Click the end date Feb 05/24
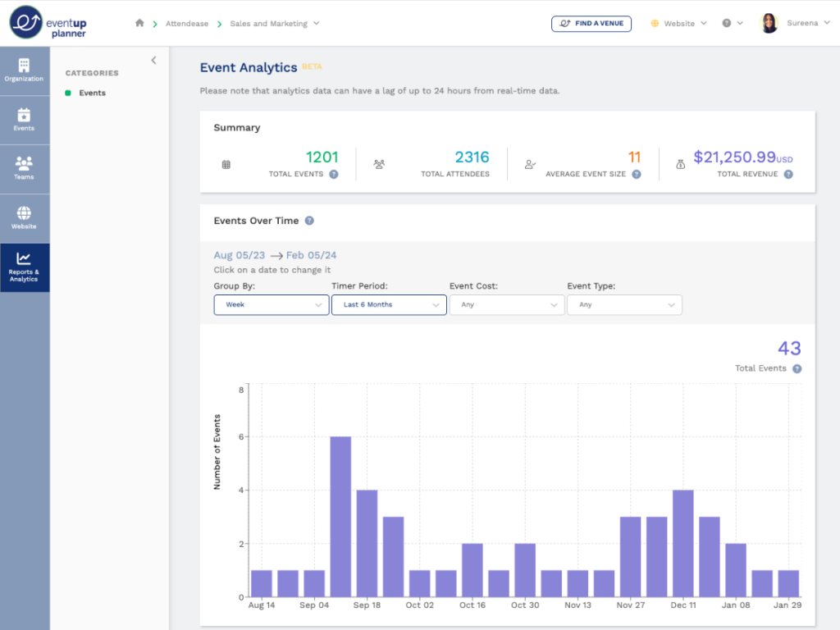The image size is (840, 630). [311, 255]
